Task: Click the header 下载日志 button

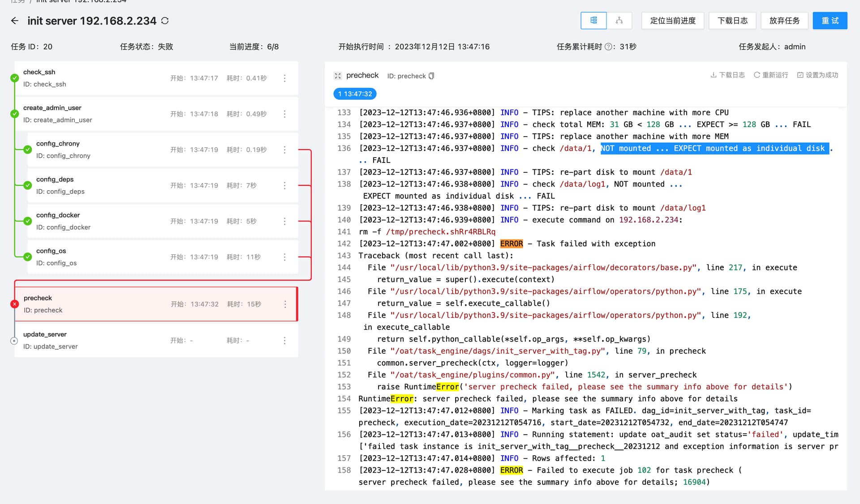Action: tap(732, 21)
